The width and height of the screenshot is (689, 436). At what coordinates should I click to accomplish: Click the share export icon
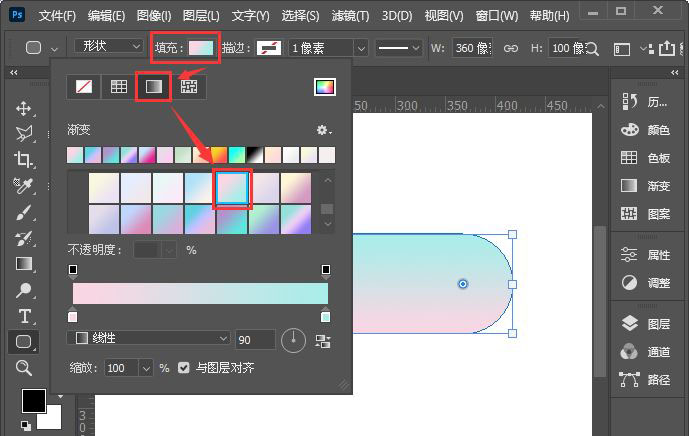(x=667, y=48)
